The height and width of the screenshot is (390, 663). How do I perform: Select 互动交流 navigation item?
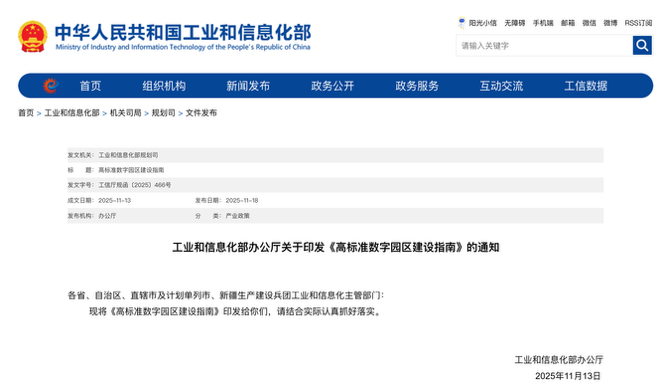point(501,86)
